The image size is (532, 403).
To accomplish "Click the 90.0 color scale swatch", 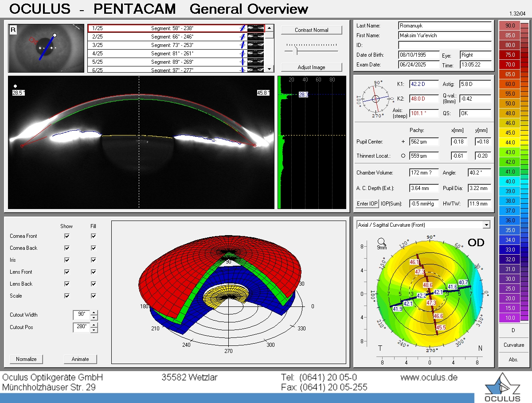I will (510, 26).
